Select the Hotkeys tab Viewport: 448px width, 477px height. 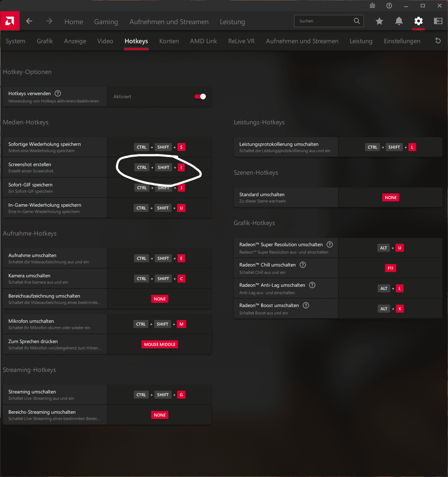(x=136, y=41)
